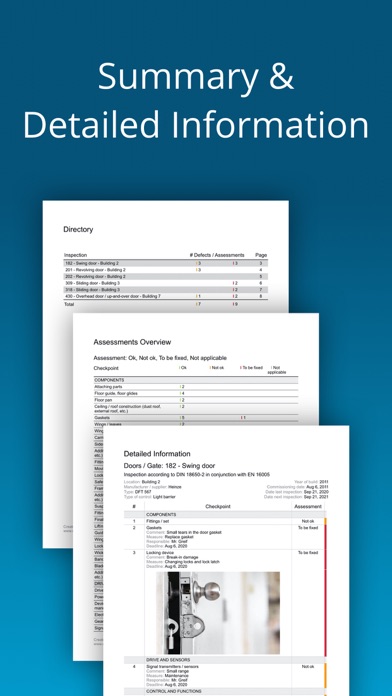
Task: Click the 'Inspection' column header in Directory
Action: coord(75,255)
